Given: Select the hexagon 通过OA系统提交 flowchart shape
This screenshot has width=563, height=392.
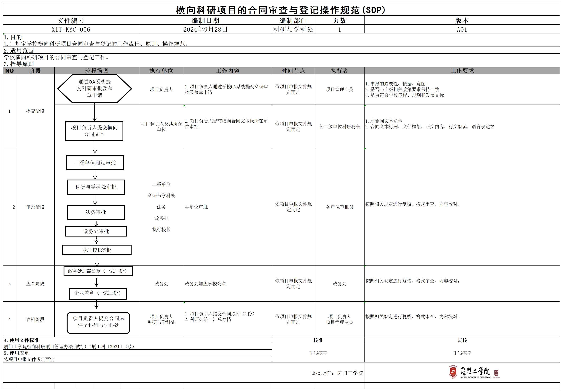Looking at the screenshot, I should pyautogui.click(x=94, y=88).
